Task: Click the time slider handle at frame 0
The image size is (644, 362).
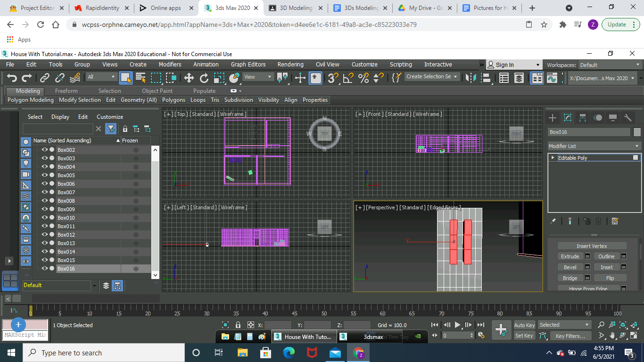Action: [x=31, y=310]
